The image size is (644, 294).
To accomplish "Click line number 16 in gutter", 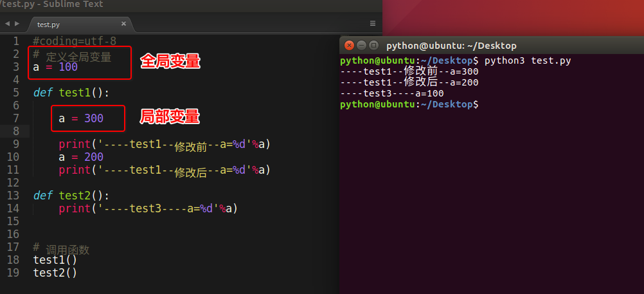I will 13,234.
